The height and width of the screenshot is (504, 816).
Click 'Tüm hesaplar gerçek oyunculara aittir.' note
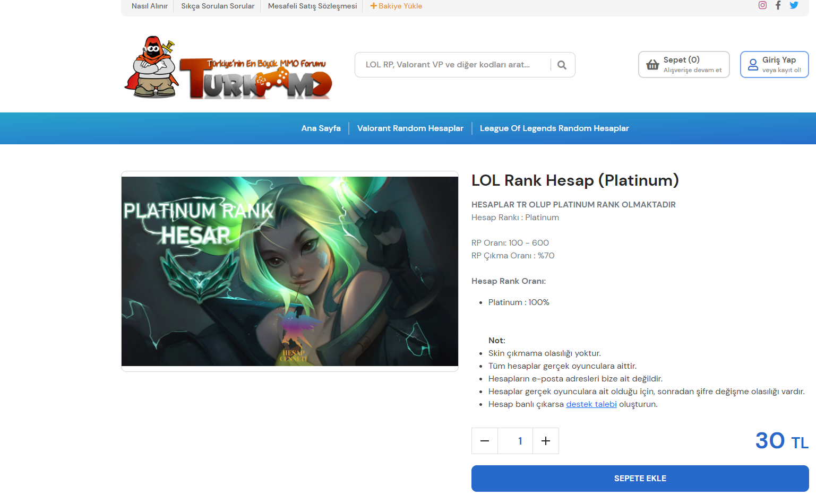point(562,366)
